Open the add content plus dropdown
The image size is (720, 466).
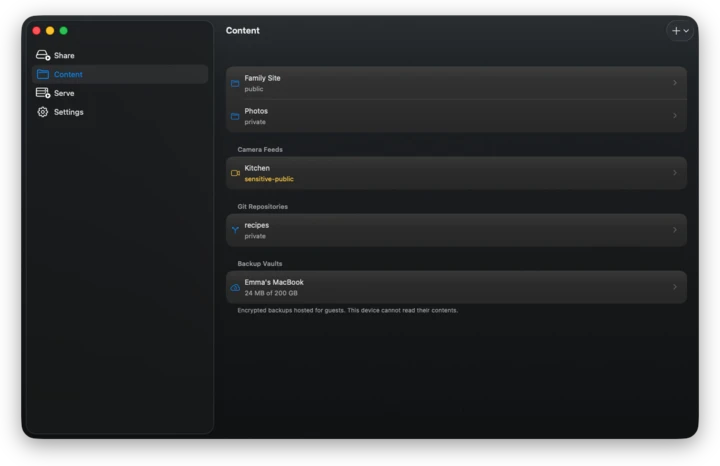coord(680,31)
